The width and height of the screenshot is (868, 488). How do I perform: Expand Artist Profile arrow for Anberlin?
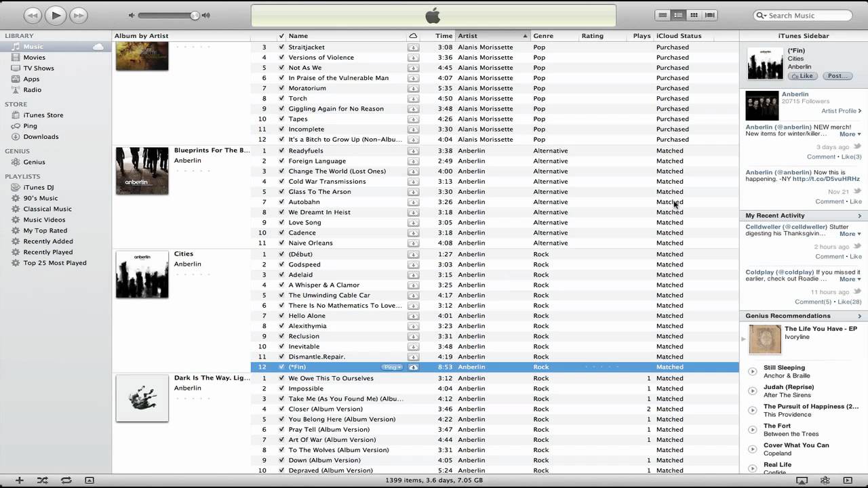pos(860,111)
